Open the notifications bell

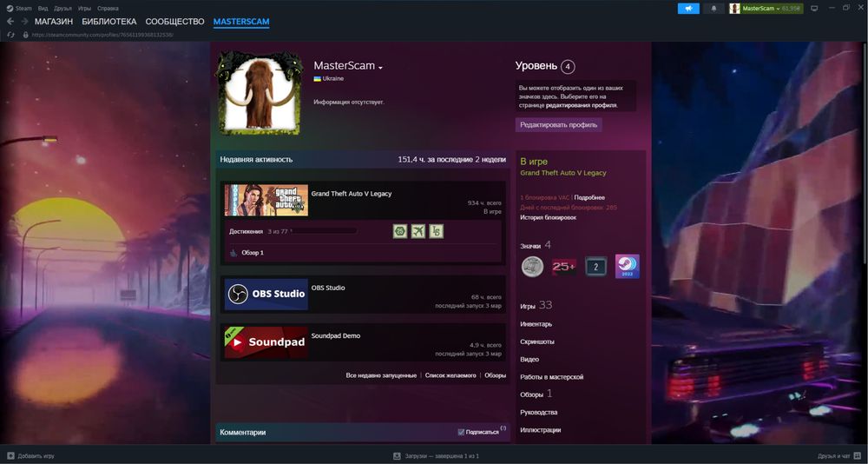tap(713, 9)
